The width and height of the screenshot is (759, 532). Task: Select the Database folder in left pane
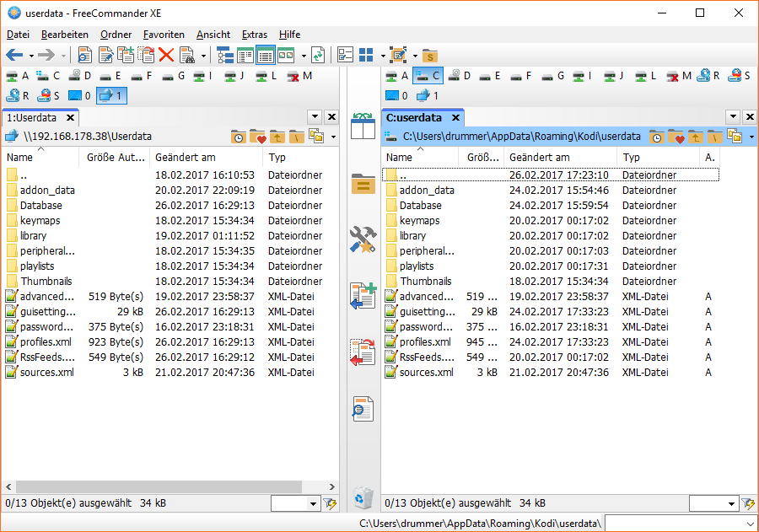(40, 205)
